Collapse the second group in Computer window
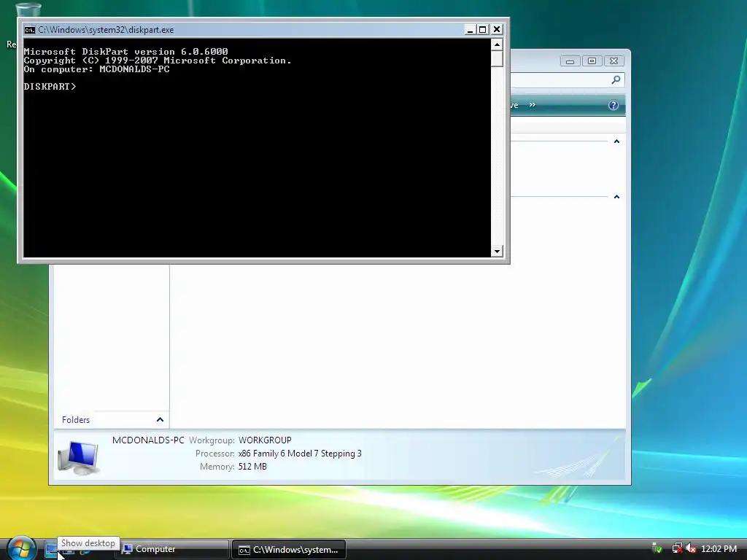 pyautogui.click(x=616, y=197)
